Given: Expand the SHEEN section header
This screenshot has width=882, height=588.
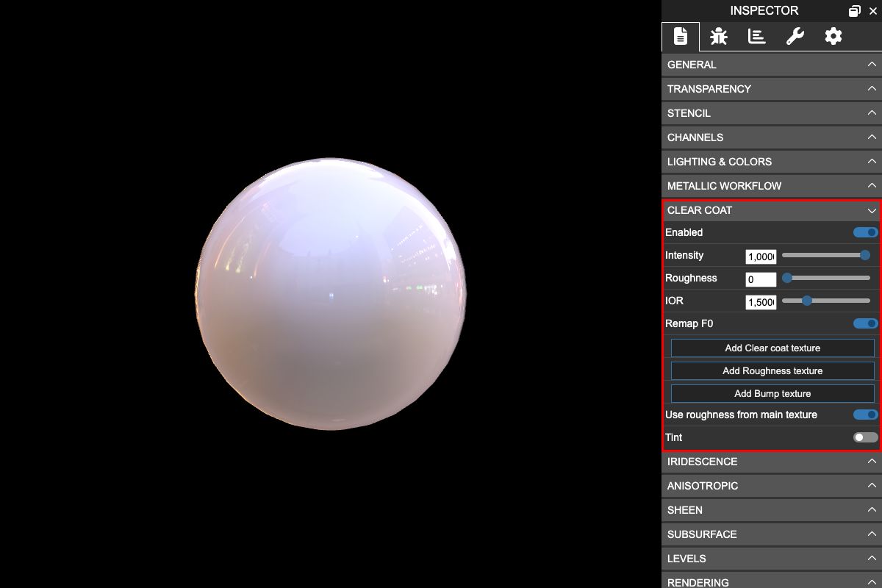Looking at the screenshot, I should (x=772, y=510).
